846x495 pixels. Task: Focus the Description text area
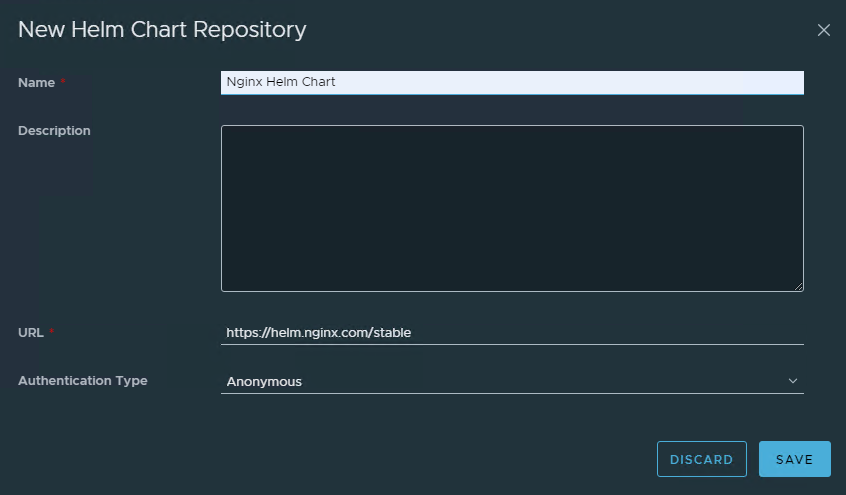tap(511, 208)
